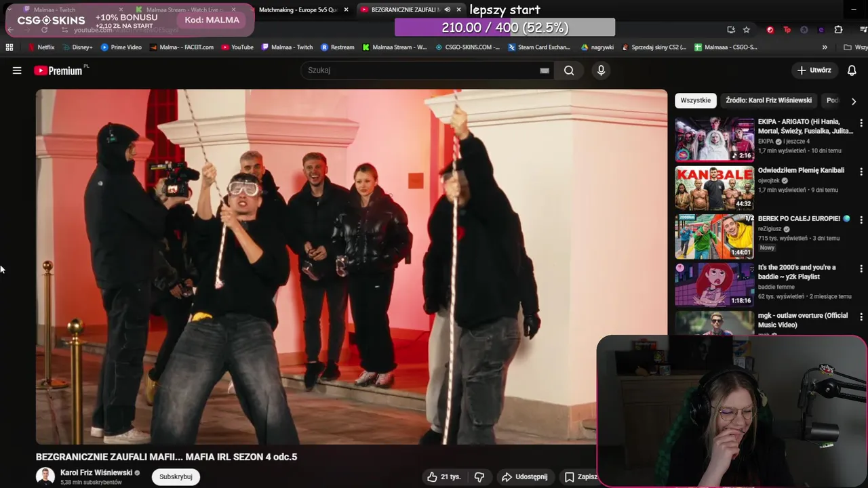Open the Kanibale video thumbnail

pos(714,188)
